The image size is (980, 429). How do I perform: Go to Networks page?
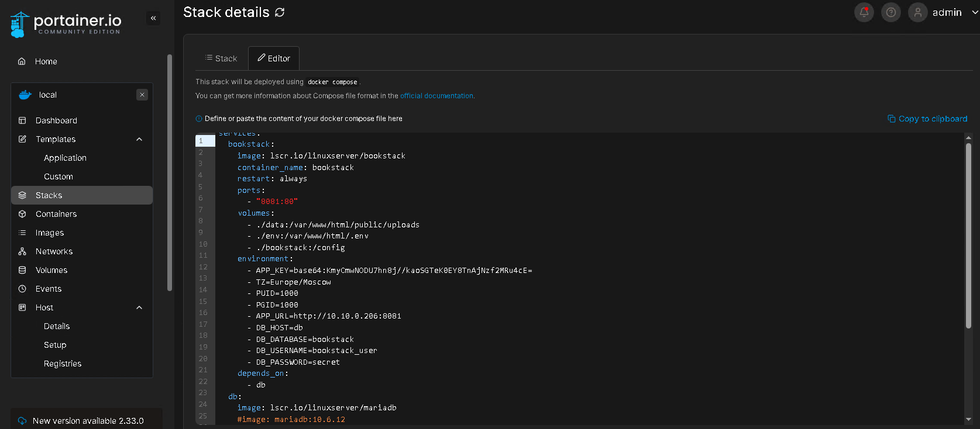(x=54, y=251)
